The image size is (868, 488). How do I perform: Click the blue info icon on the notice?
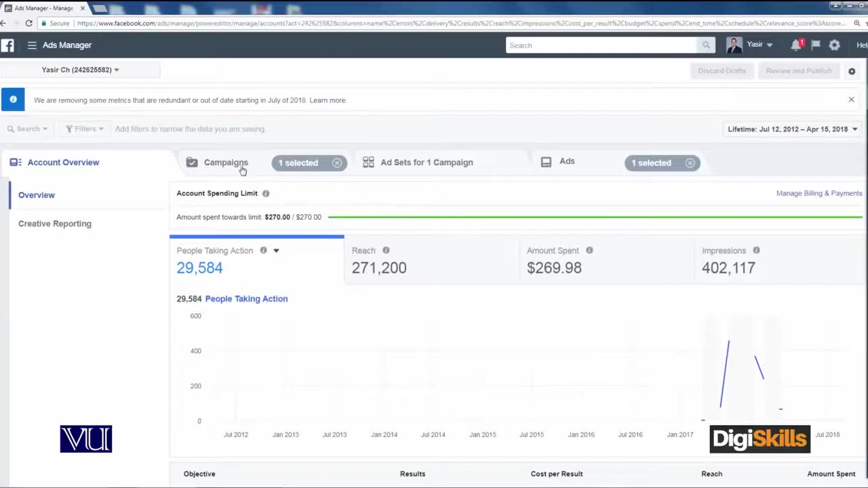(13, 100)
